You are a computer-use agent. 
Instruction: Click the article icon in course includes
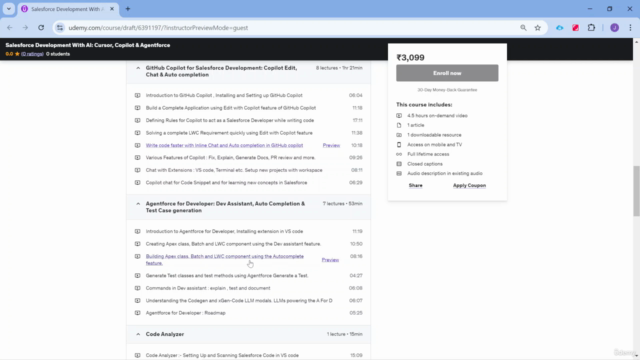pos(399,125)
